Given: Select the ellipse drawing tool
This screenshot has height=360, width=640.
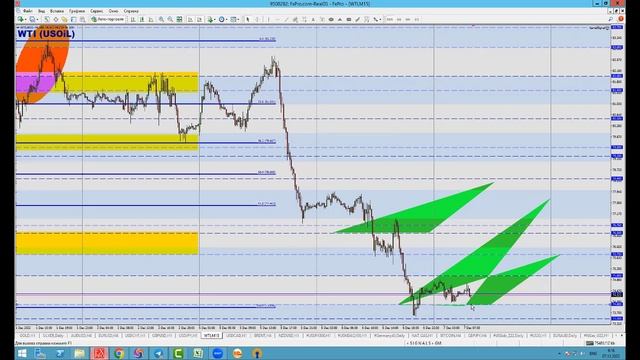Looking at the screenshot, I should pos(331,19).
